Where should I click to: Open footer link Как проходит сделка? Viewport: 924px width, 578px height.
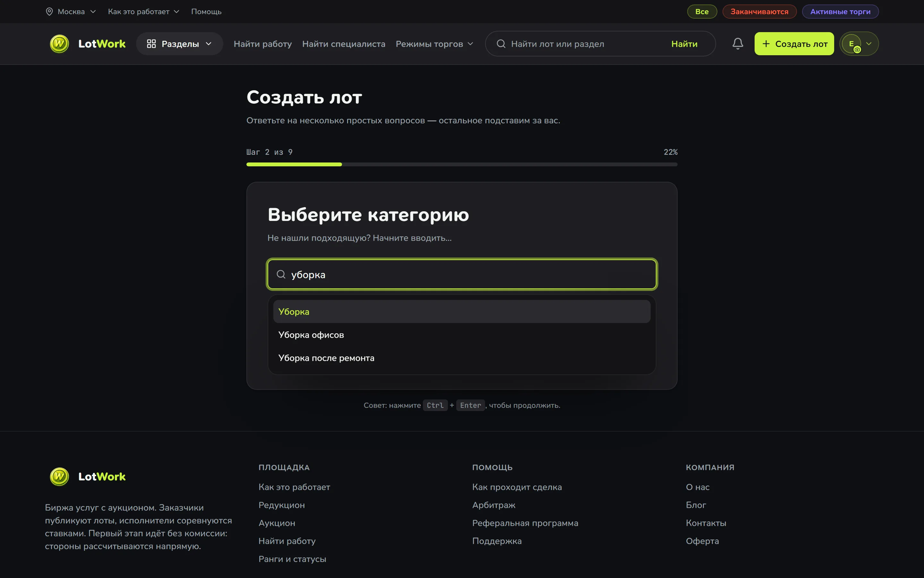517,487
